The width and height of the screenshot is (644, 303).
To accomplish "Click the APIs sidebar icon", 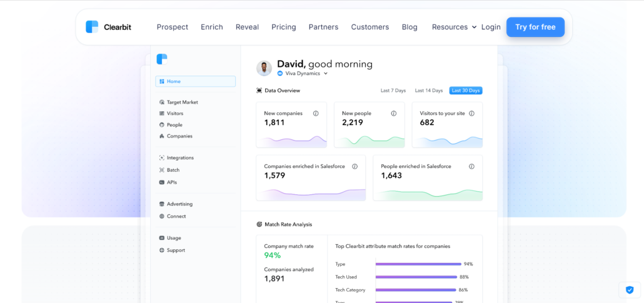I will [162, 182].
